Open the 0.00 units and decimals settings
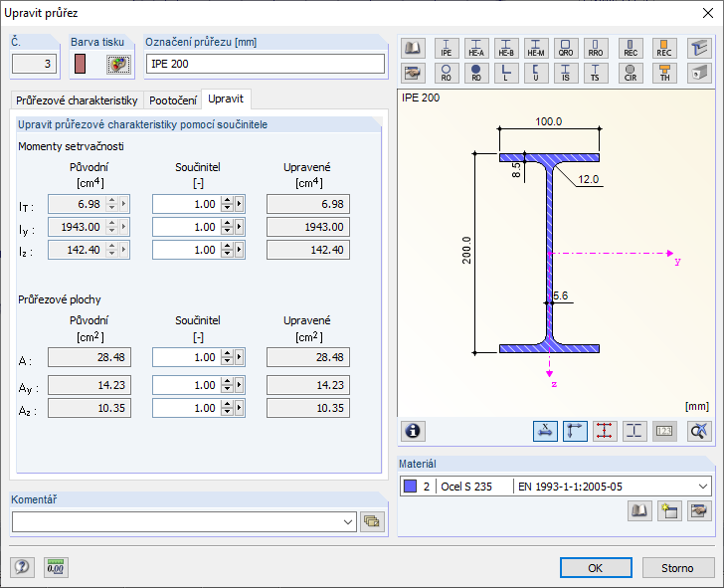Image resolution: width=724 pixels, height=588 pixels. pos(56,567)
